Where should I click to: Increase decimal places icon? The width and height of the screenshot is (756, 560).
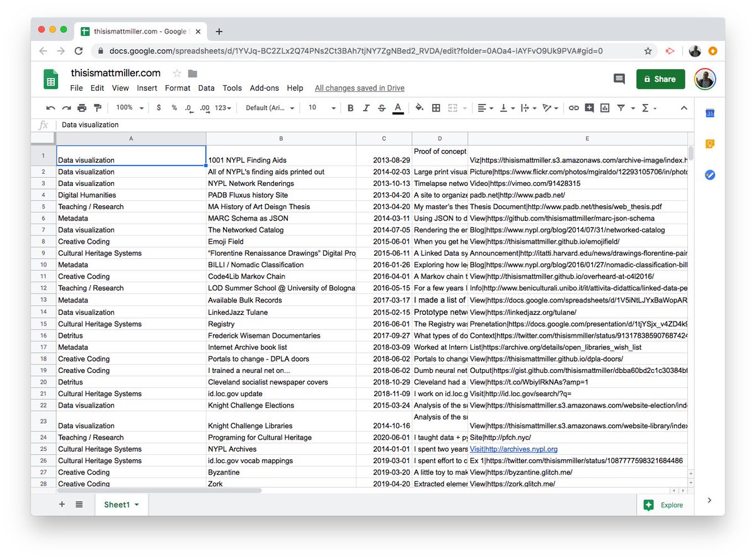205,108
